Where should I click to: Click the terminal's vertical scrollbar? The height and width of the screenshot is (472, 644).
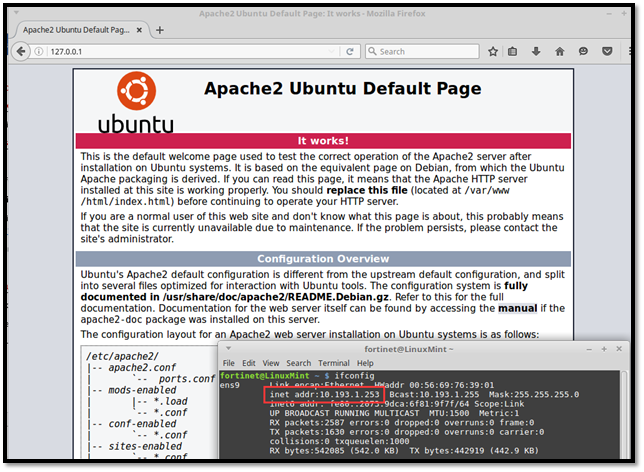coord(623,414)
